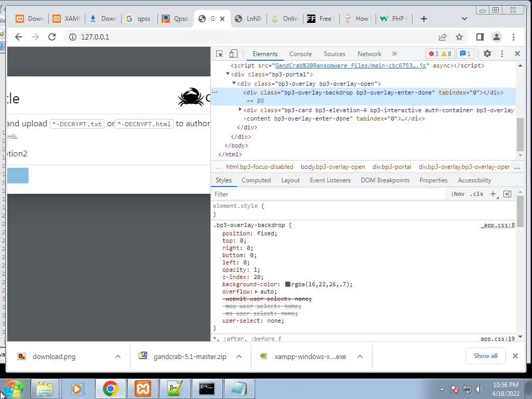Select body.bp3-overlay-open breadcrumb

333,167
